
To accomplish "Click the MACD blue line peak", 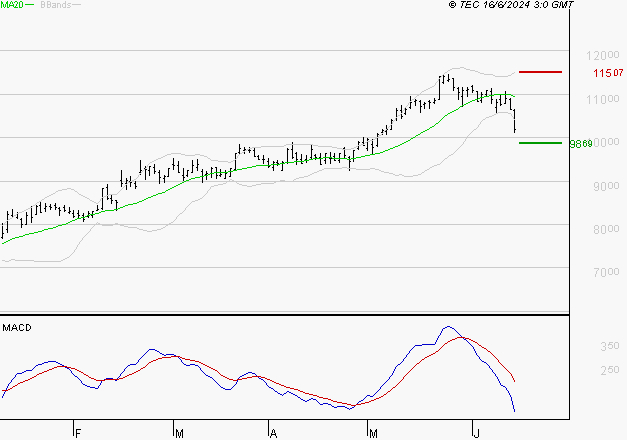I will [448, 327].
